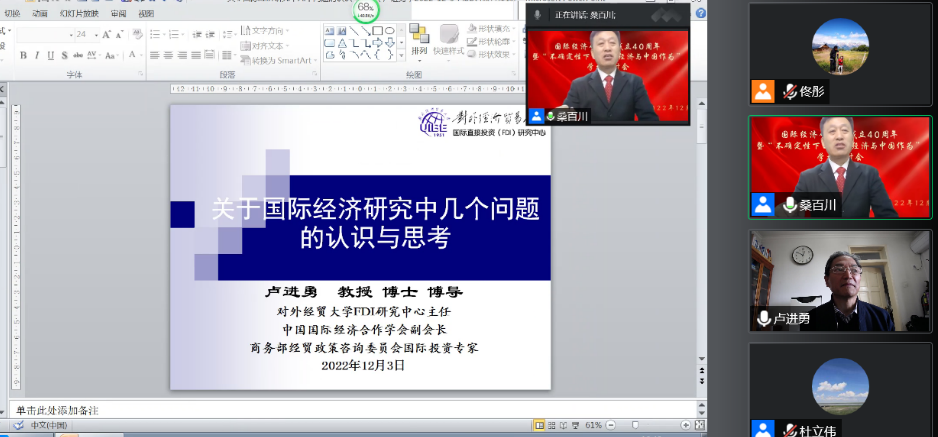The width and height of the screenshot is (938, 437).
Task: Toggle Normal view in the status bar
Action: click(537, 426)
